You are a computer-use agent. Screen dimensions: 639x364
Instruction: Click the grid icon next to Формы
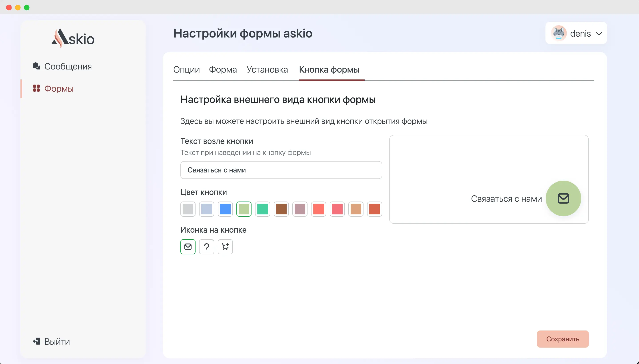(36, 88)
